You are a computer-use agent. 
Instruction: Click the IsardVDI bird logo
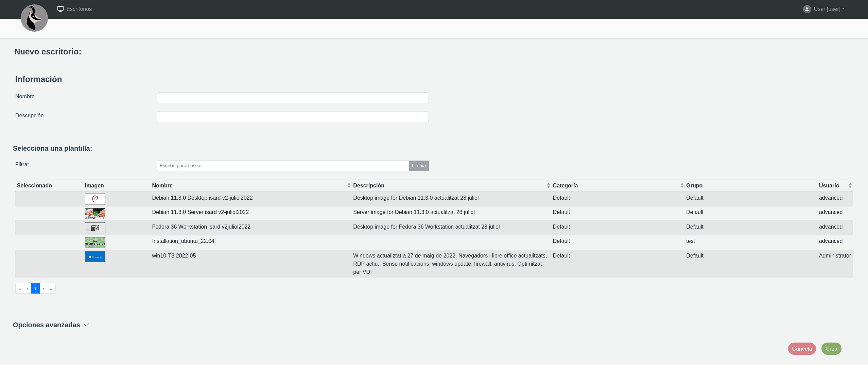(x=34, y=18)
